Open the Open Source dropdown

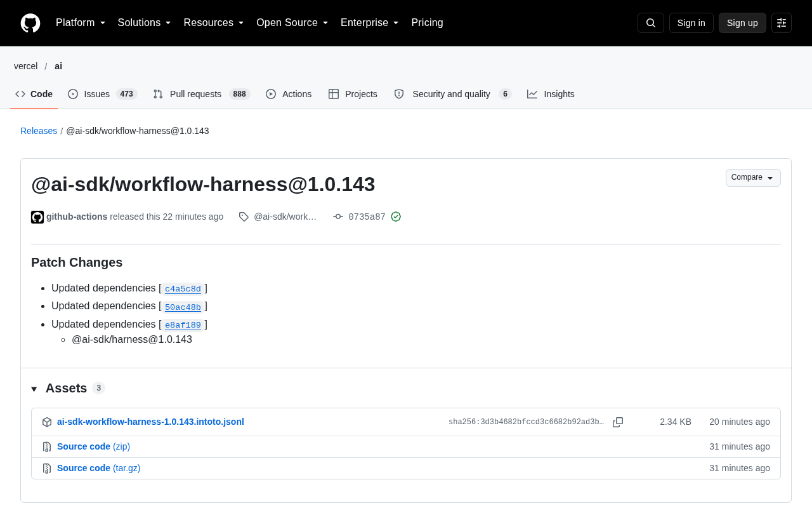click(x=292, y=23)
